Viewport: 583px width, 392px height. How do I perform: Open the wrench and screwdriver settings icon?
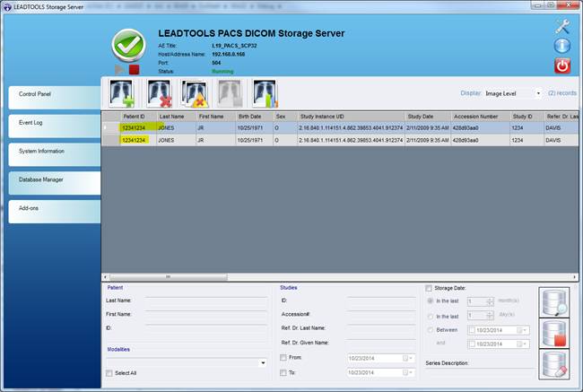[x=562, y=27]
